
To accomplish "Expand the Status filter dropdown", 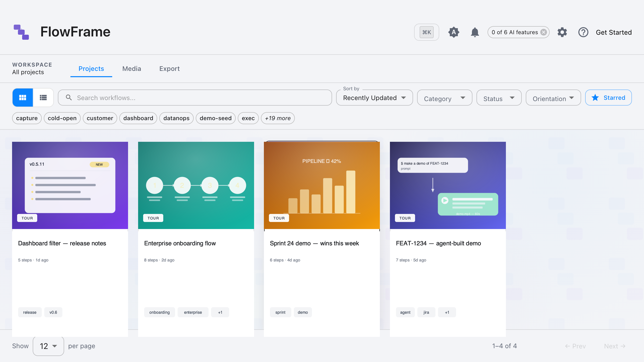I will [x=499, y=98].
